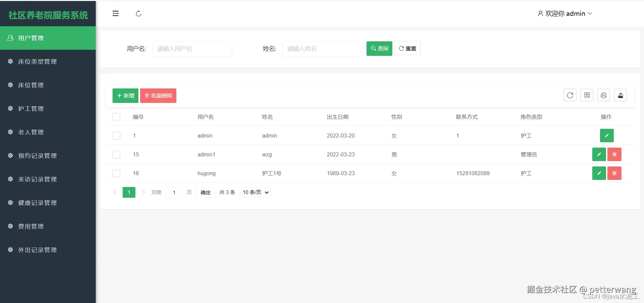Click the role cell 管理员
The width and height of the screenshot is (644, 303).
click(529, 154)
